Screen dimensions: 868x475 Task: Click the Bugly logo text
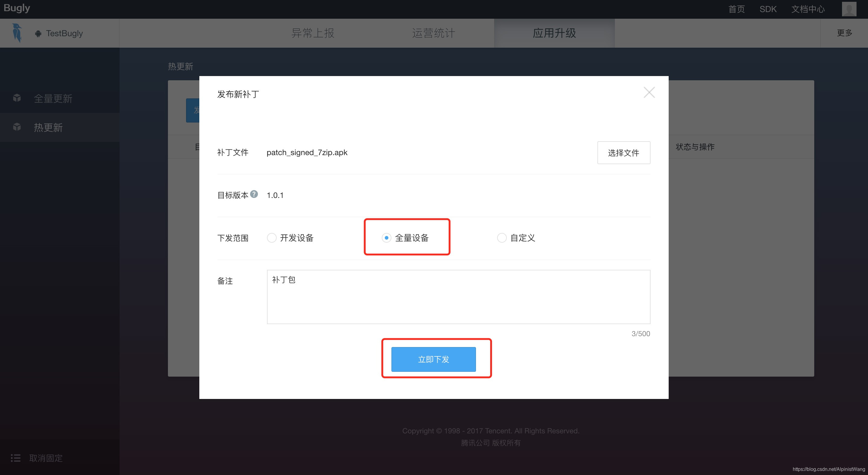(x=17, y=8)
